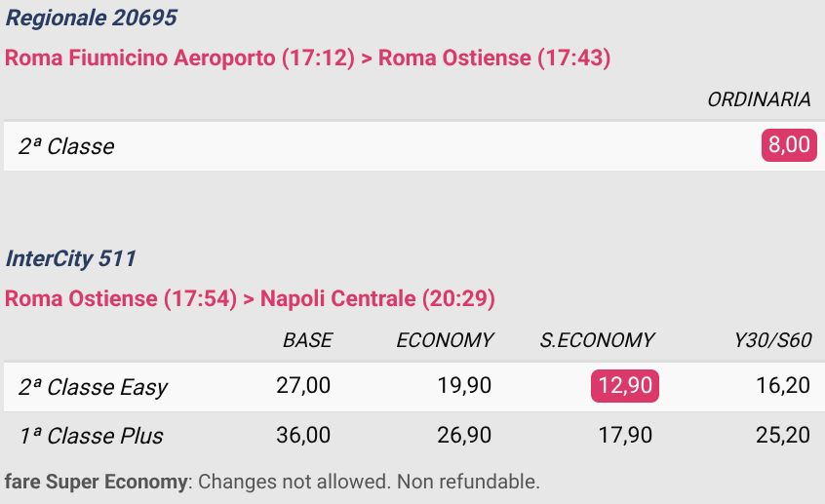Screen dimensions: 825x504
Task: Pick 26,90 Economy 1ª Classe Plus fare
Action: pyautogui.click(x=464, y=435)
